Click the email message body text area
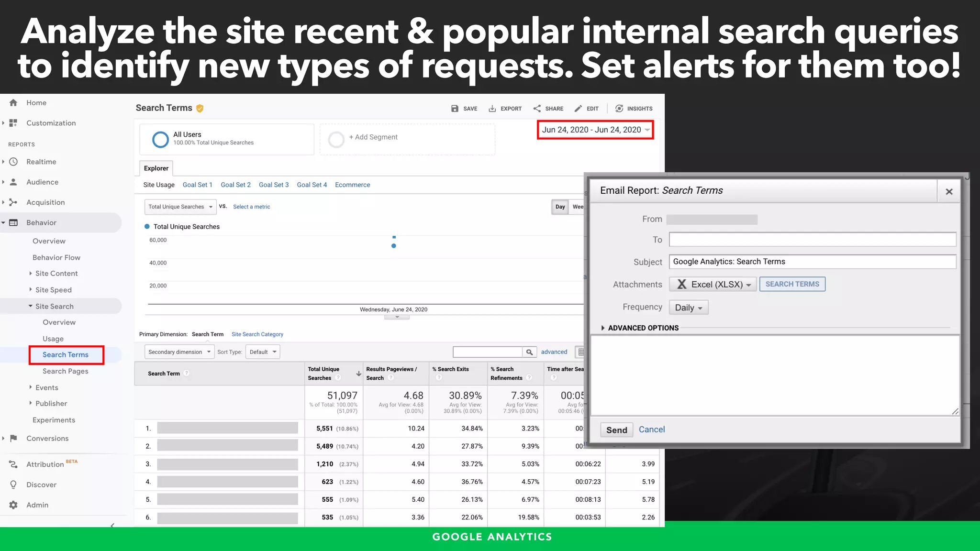The height and width of the screenshot is (551, 980). coord(775,375)
